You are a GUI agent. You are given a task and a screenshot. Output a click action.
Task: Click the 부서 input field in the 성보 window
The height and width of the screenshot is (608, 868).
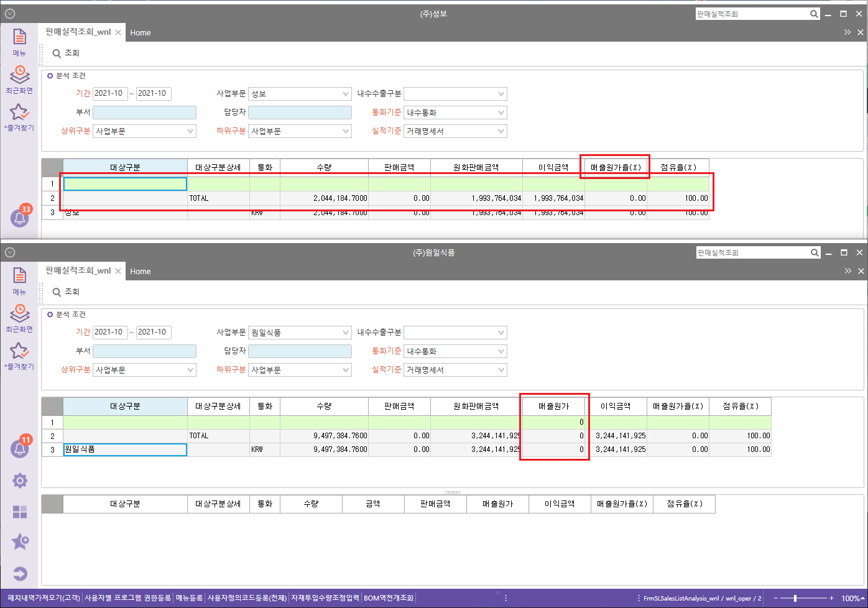coord(144,113)
